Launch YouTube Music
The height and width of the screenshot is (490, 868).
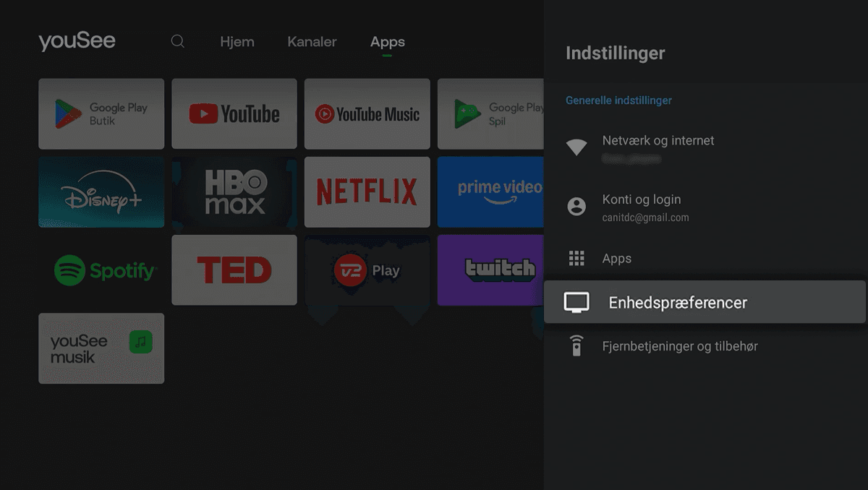pos(367,113)
